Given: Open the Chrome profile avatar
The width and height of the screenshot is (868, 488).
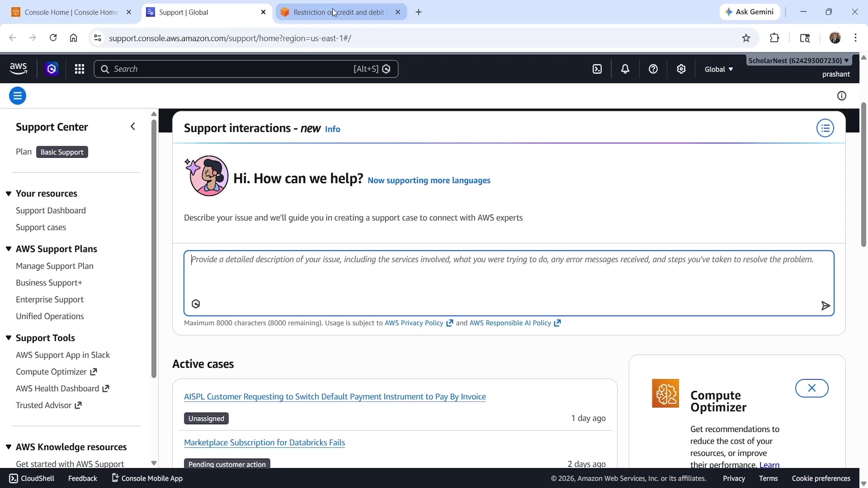Looking at the screenshot, I should pos(835,38).
